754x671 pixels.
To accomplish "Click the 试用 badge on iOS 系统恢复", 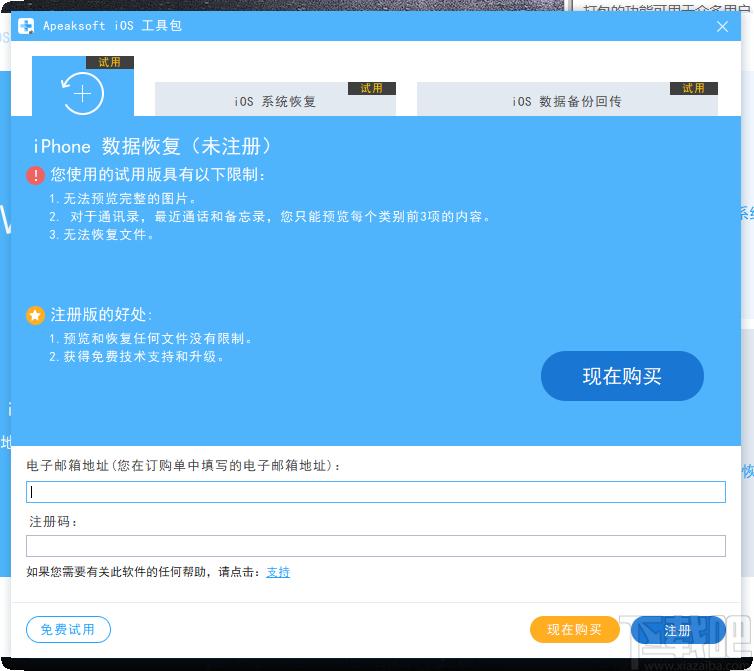I will point(372,88).
